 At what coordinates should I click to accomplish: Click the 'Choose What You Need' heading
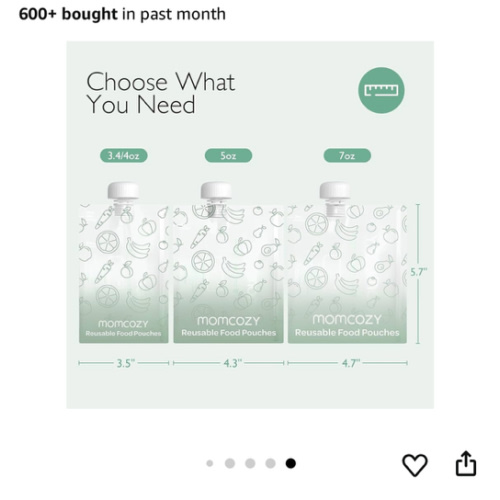coord(161,93)
